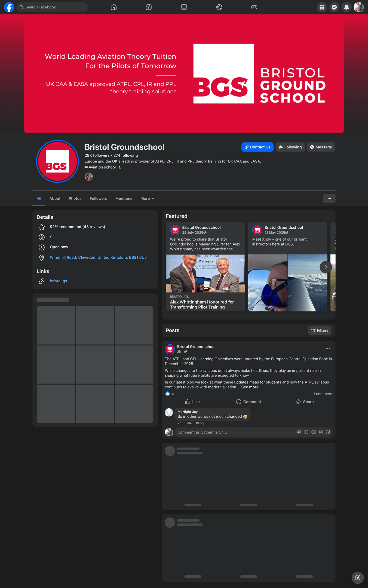Open the Reels video icon
The image size is (368, 588).
149,7
